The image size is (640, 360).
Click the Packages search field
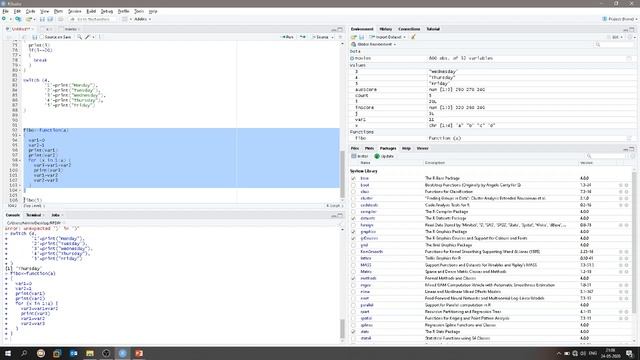(x=607, y=156)
